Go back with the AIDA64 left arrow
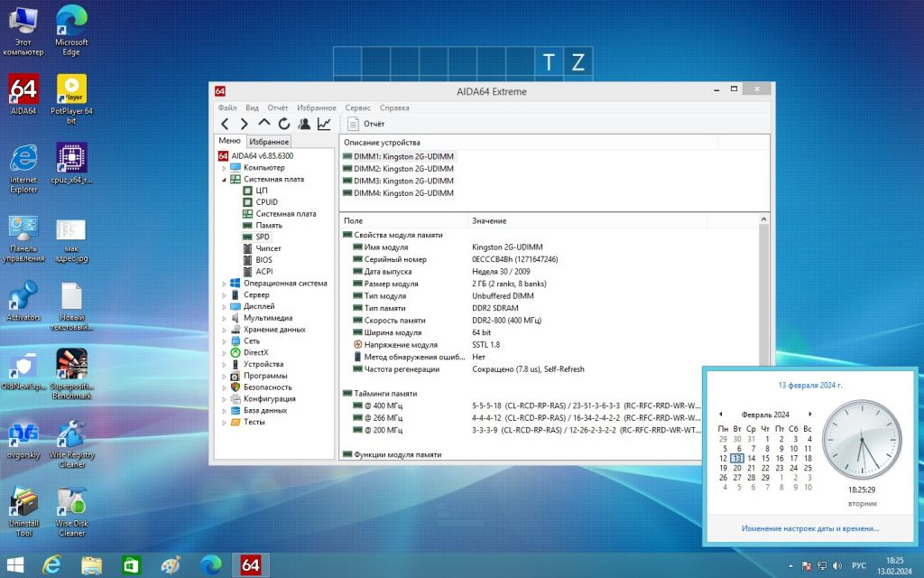Image resolution: width=924 pixels, height=578 pixels. 225,124
